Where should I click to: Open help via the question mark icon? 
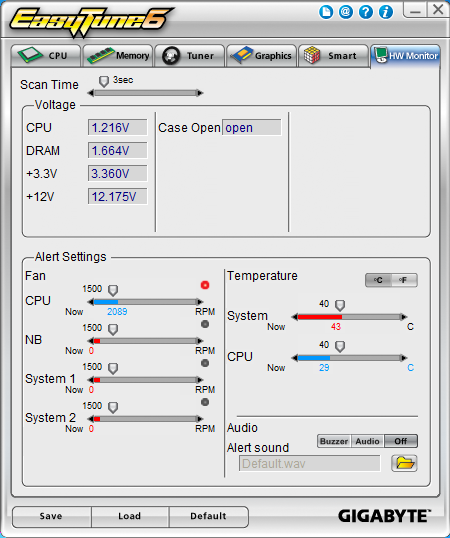[366, 12]
